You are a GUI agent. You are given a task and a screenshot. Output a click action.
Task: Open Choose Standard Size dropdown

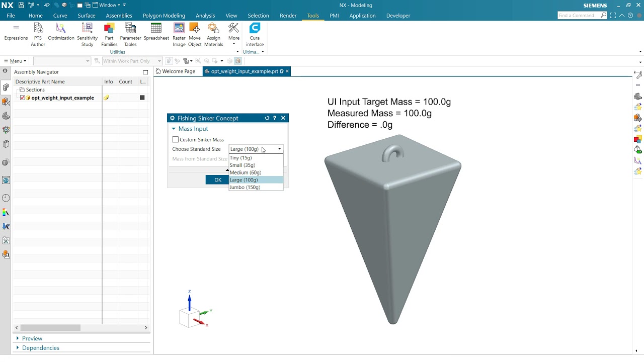256,149
